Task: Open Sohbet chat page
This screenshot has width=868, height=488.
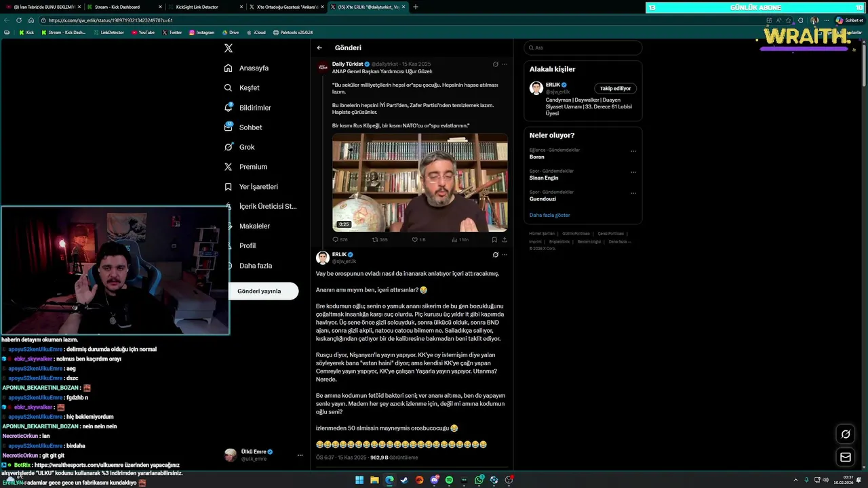Action: pos(243,127)
